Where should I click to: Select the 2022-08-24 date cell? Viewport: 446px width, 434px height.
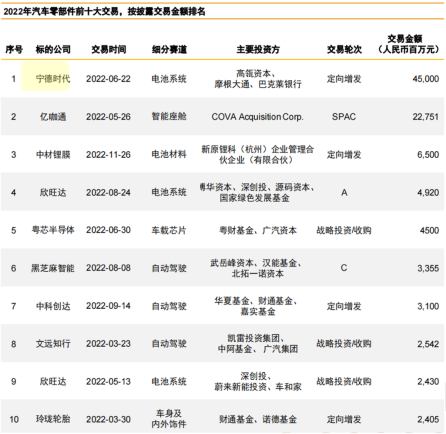108,193
